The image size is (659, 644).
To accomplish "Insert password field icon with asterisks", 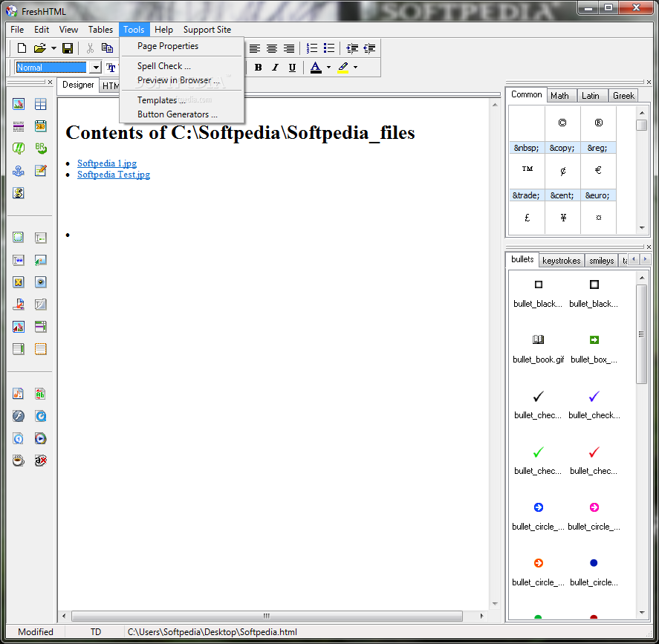I will [19, 260].
